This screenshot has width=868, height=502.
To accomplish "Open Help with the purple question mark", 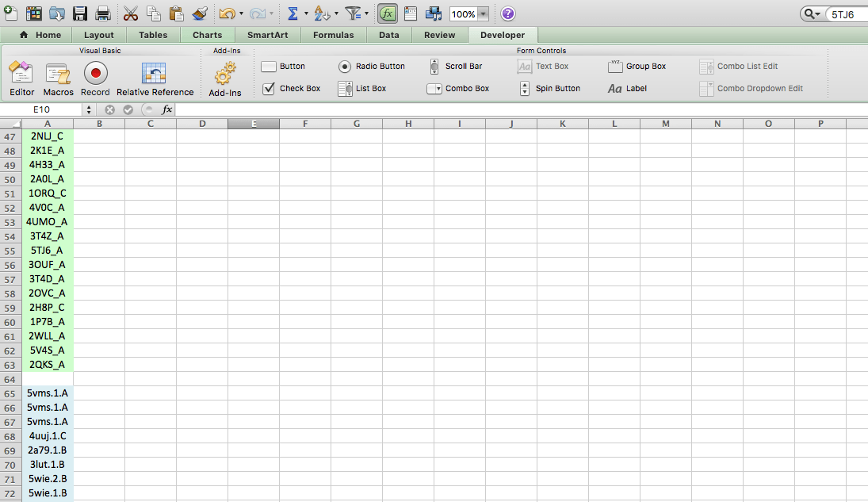I will tap(508, 13).
